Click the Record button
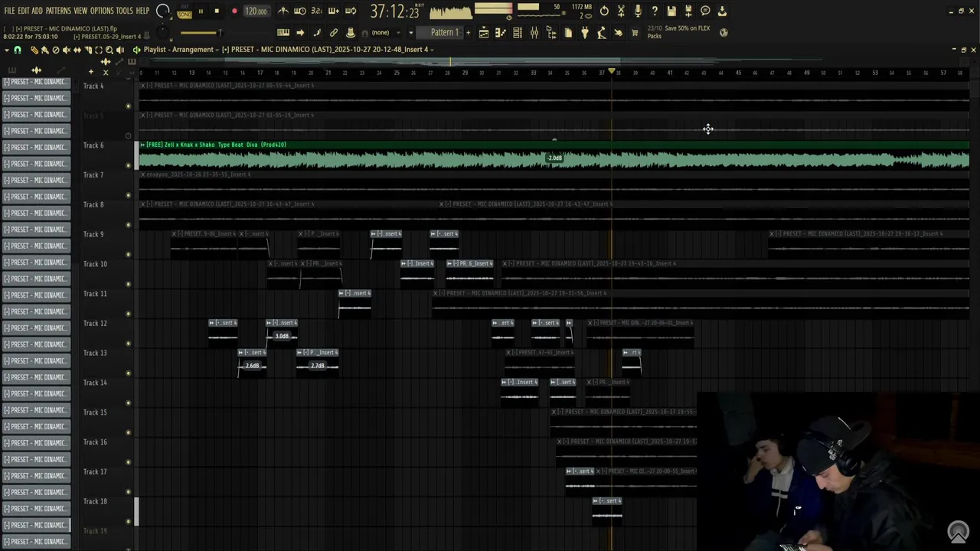 tap(234, 11)
